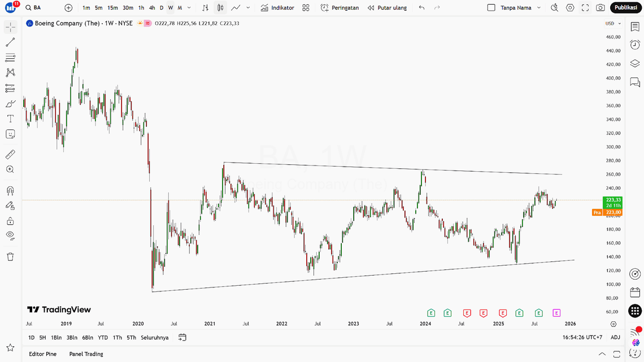Open the USD currency dropdown
The width and height of the screenshot is (644, 362).
point(613,24)
